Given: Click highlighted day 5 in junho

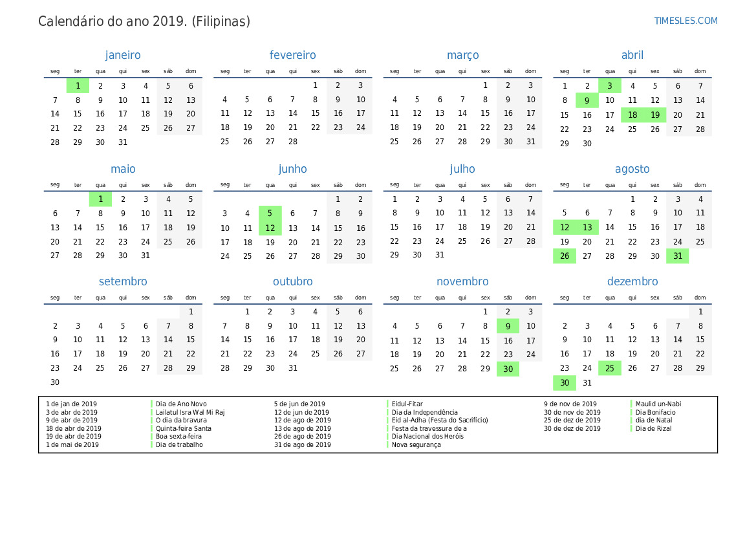Looking at the screenshot, I should point(270,213).
